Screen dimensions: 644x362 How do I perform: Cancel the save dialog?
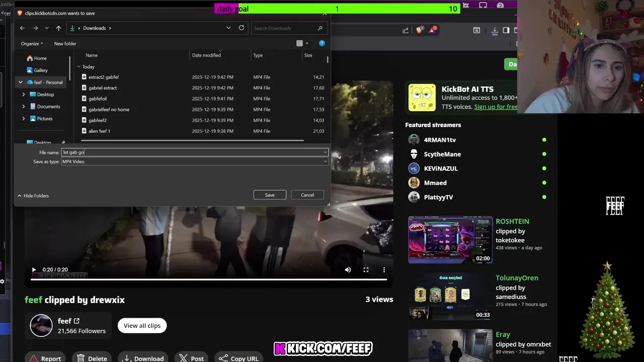[307, 195]
